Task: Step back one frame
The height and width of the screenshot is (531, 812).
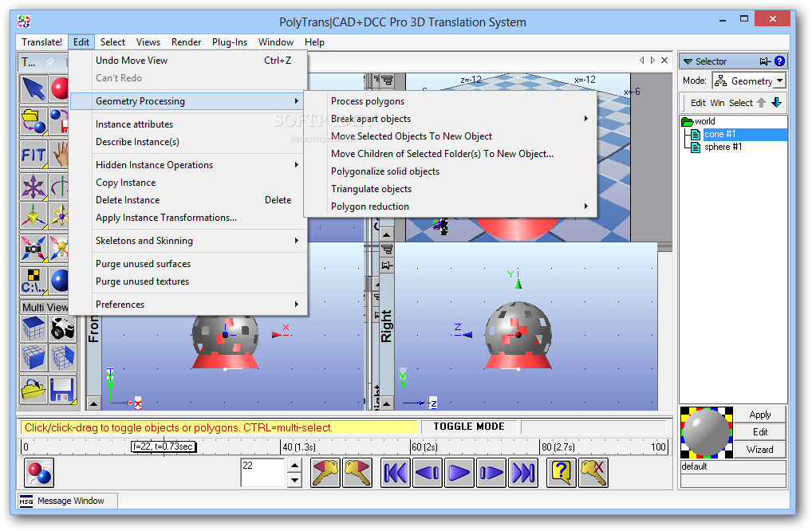Action: pyautogui.click(x=428, y=473)
